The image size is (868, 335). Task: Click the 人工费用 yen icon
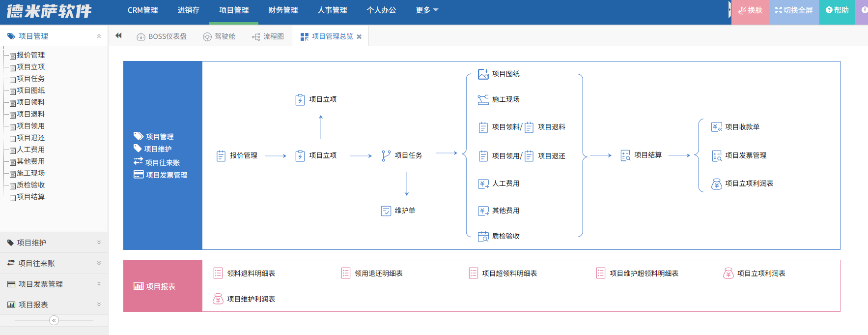483,184
